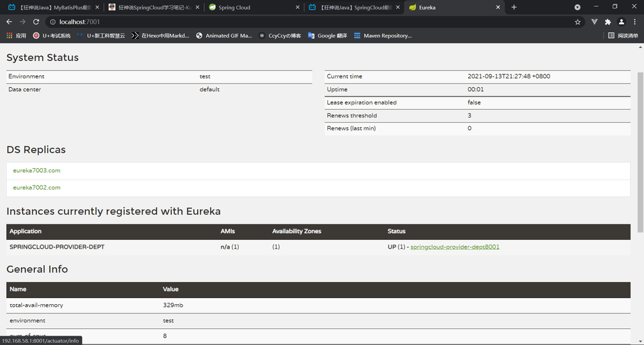Open the U+新工科智慧云 bookmark

(x=101, y=36)
